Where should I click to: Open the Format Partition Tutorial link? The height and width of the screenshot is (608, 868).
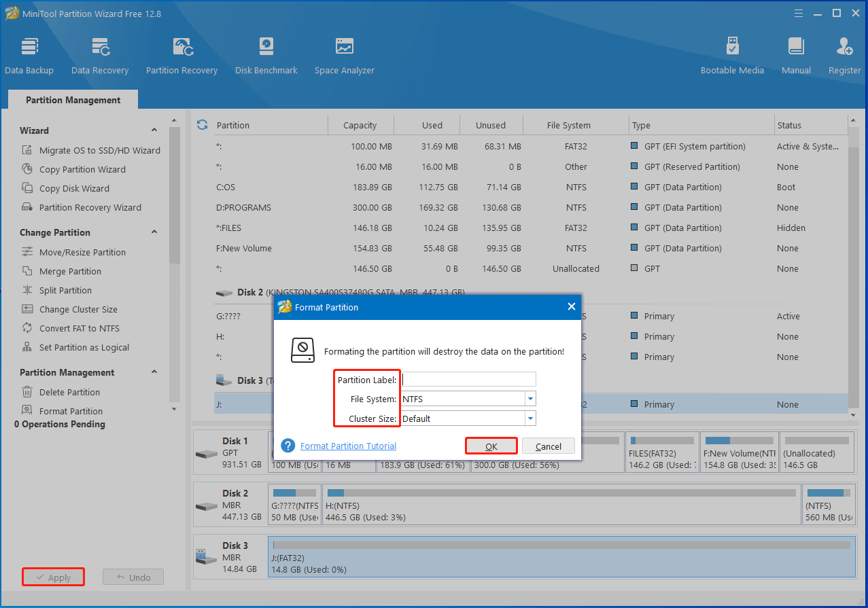click(348, 446)
